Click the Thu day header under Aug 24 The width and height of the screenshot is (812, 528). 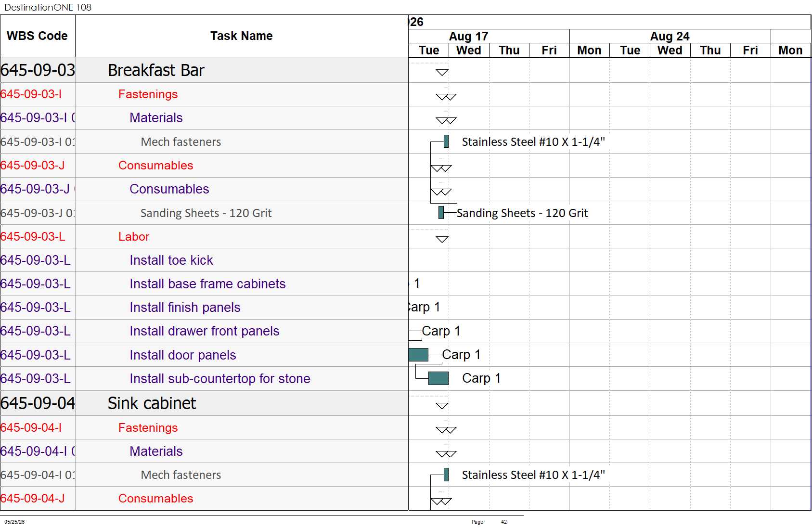tap(710, 51)
